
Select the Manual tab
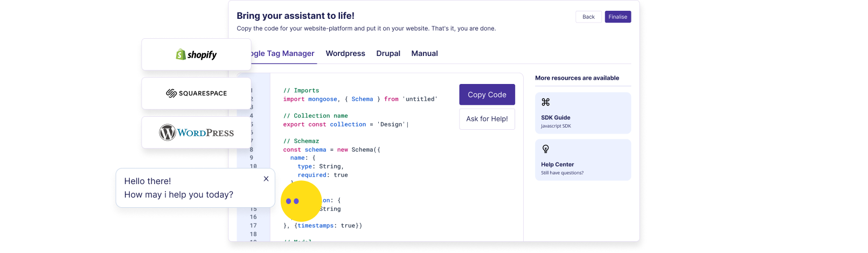[425, 54]
